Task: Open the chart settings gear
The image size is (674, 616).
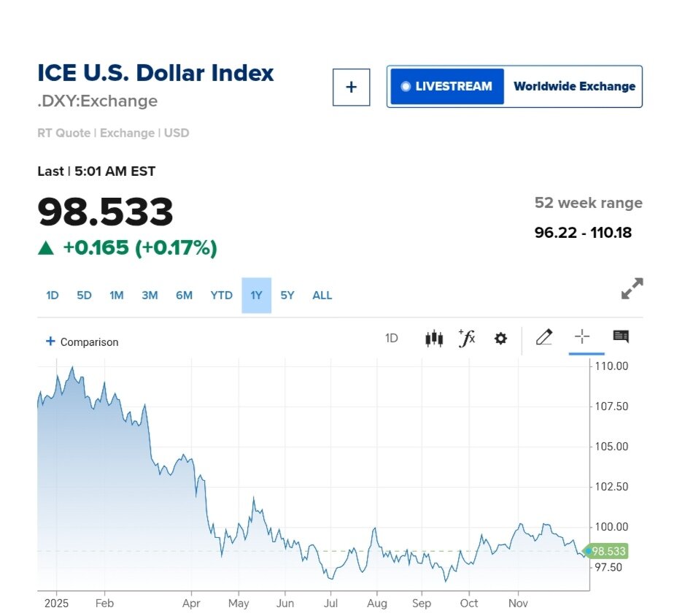Action: point(500,338)
